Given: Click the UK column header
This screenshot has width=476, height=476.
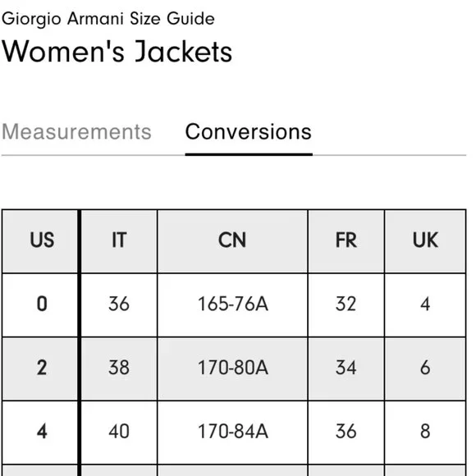Looking at the screenshot, I should point(425,241).
